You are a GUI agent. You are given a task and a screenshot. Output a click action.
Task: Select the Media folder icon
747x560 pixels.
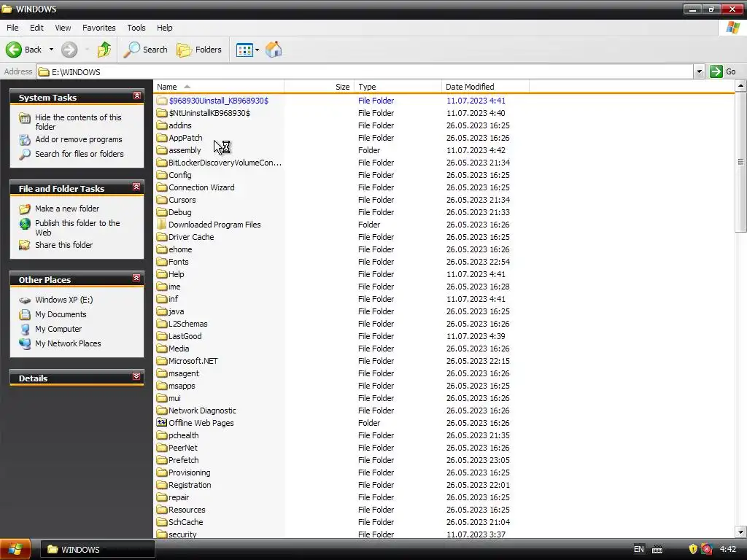162,348
